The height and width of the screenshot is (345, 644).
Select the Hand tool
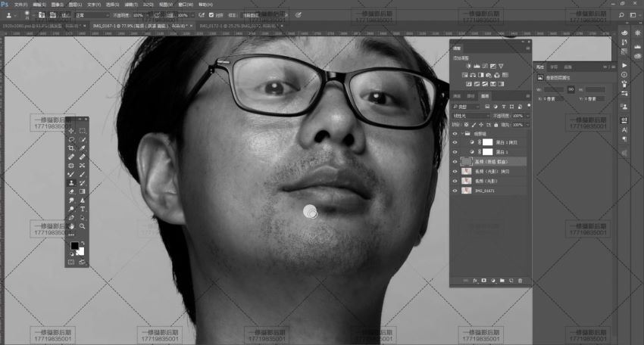(71, 226)
